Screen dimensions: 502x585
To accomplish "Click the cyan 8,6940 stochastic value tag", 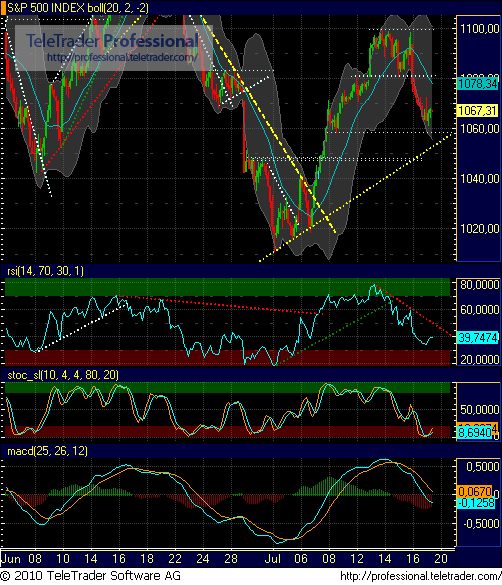I will pyautogui.click(x=475, y=433).
